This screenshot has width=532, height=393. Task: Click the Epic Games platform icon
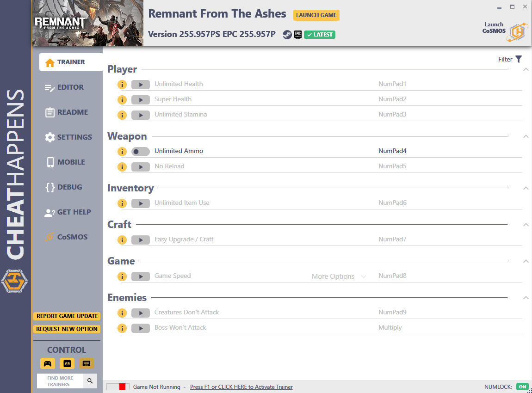pos(298,35)
